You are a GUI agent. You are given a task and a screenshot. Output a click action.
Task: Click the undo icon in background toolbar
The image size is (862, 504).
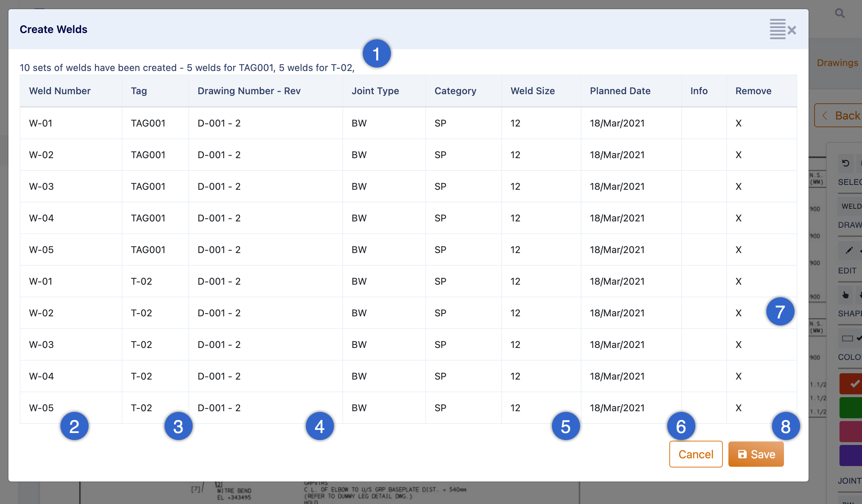[x=845, y=163]
